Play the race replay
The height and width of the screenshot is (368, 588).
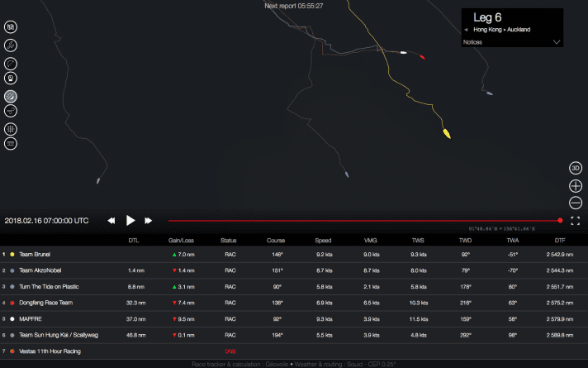click(130, 221)
